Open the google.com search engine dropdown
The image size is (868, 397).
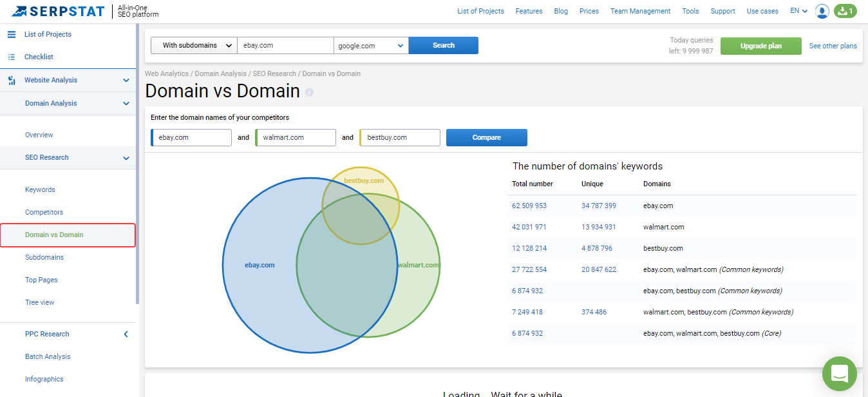(371, 45)
